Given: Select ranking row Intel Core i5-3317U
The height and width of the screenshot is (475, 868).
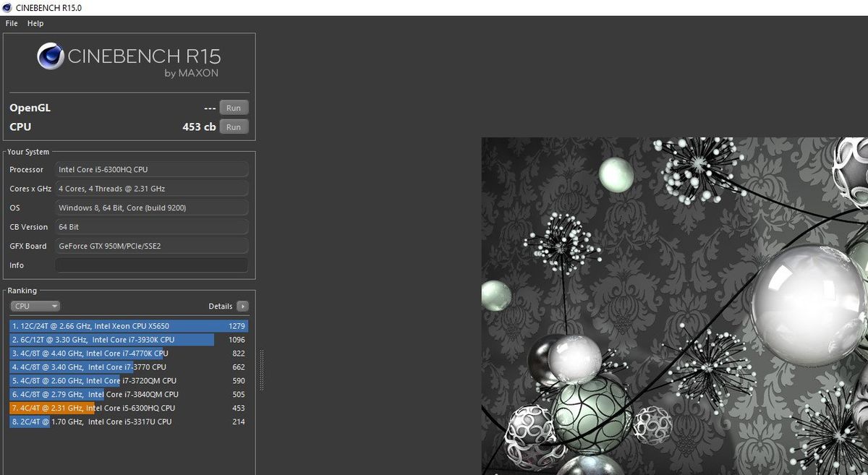Looking at the screenshot, I should [x=129, y=421].
